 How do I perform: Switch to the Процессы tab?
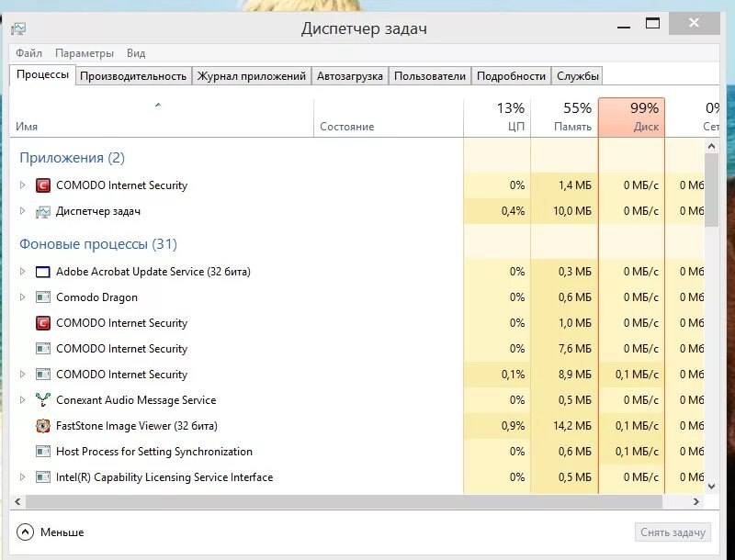(x=42, y=74)
